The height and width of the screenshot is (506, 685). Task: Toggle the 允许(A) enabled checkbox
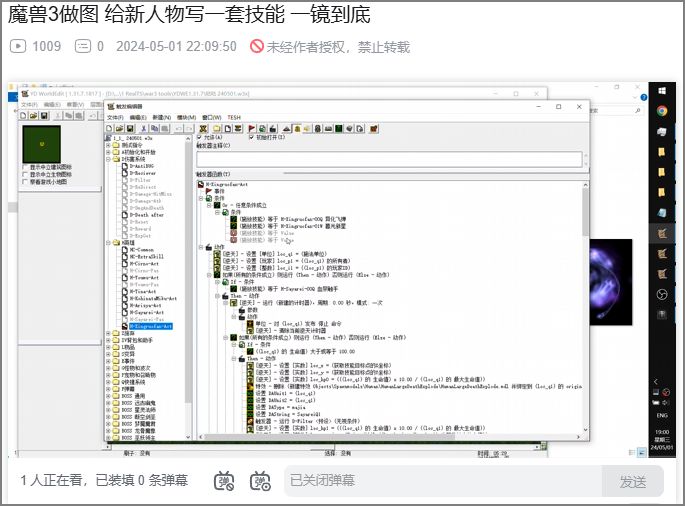tap(199, 137)
